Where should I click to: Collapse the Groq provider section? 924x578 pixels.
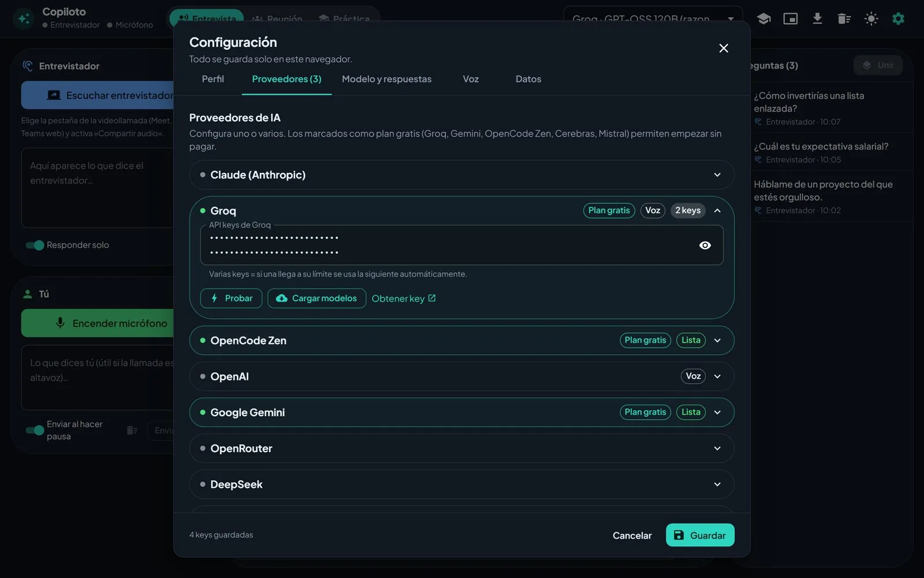pos(717,210)
